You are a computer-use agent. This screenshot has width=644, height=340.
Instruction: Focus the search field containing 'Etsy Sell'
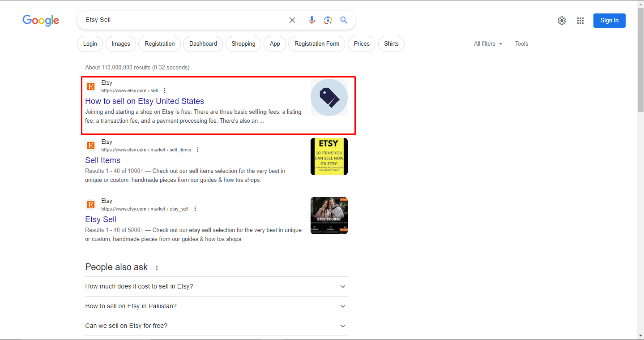[x=183, y=20]
